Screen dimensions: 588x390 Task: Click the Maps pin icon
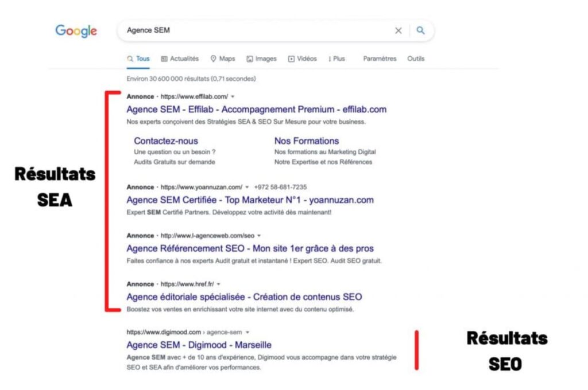214,59
